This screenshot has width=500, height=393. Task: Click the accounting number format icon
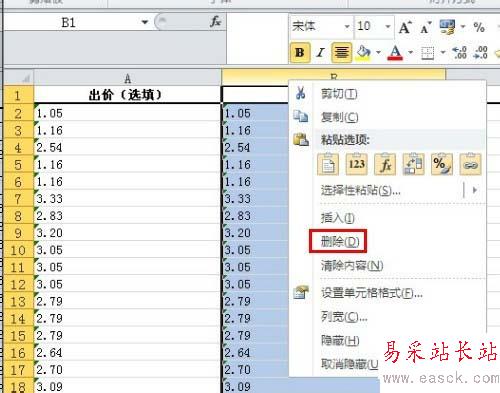click(x=447, y=27)
